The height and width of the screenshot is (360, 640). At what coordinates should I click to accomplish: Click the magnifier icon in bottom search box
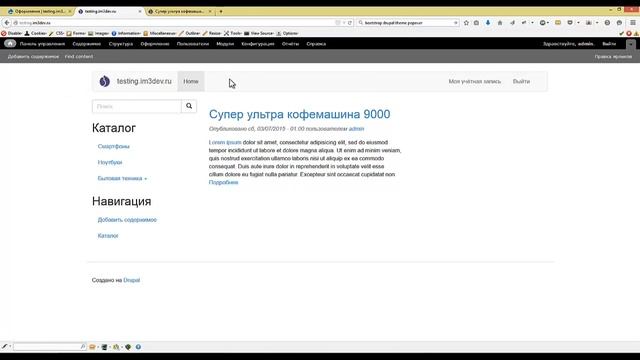tap(83, 347)
